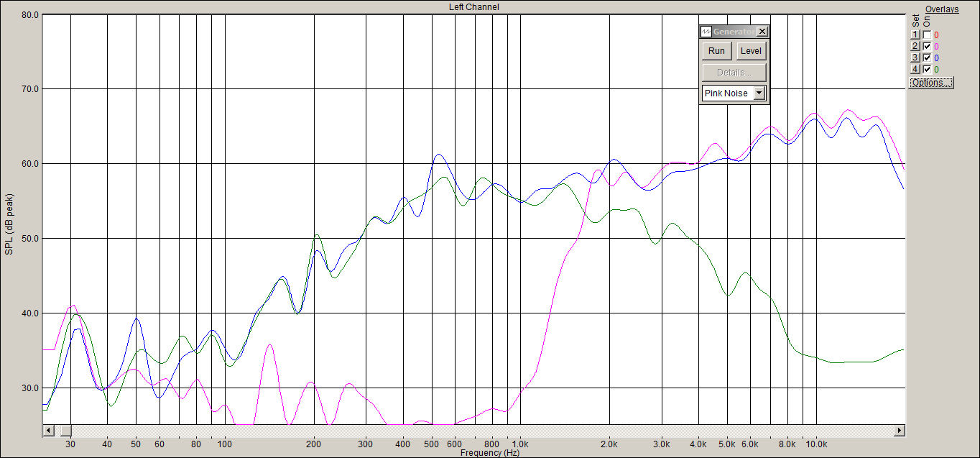Open the overlay Options dialog

click(931, 83)
